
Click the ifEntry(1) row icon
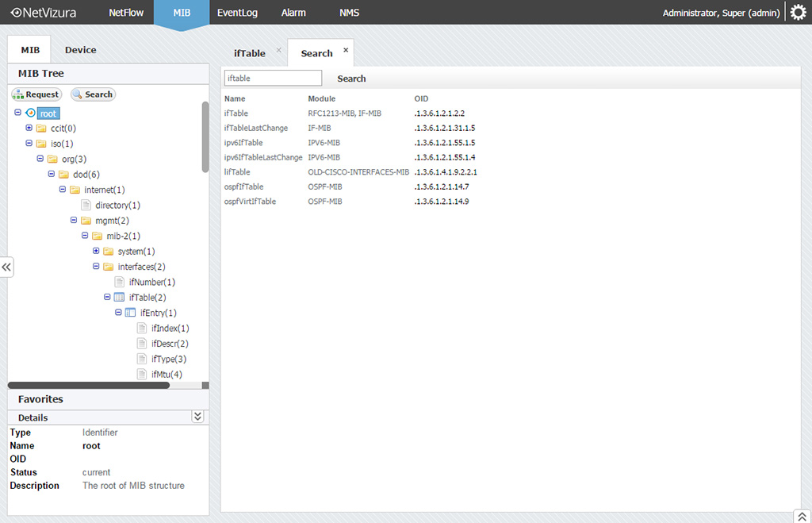pyautogui.click(x=131, y=313)
